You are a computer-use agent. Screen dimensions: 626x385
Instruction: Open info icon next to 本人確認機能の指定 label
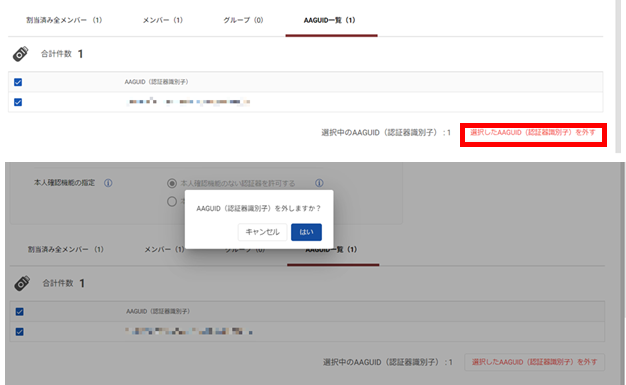pos(108,183)
